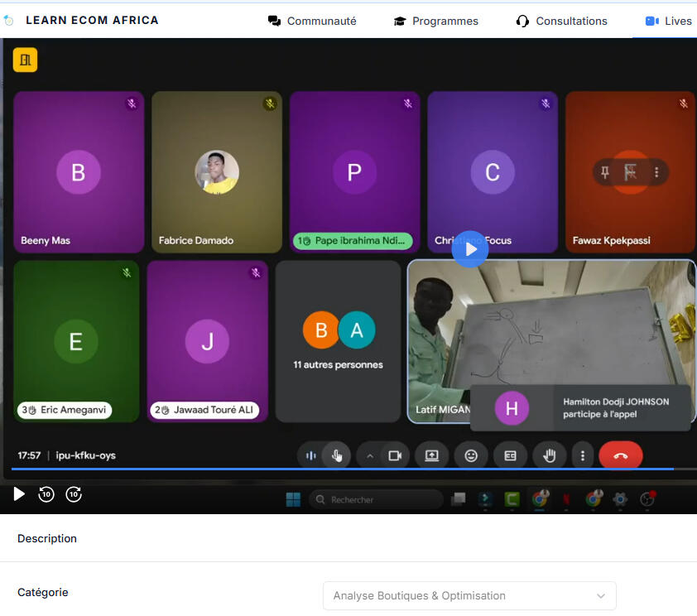This screenshot has height=616, width=697.
Task: Click the Pape ibrahima Ndi... raised hand label
Action: point(353,241)
